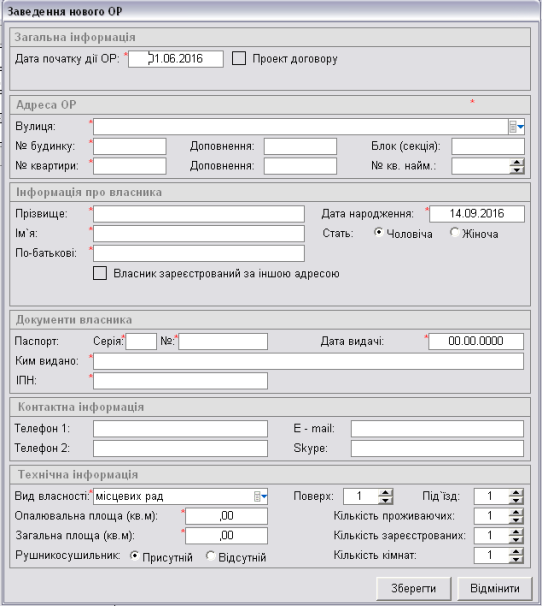Image resolution: width=542 pixels, height=606 pixels.
Task: Click the Відмінити button
Action: (x=495, y=588)
